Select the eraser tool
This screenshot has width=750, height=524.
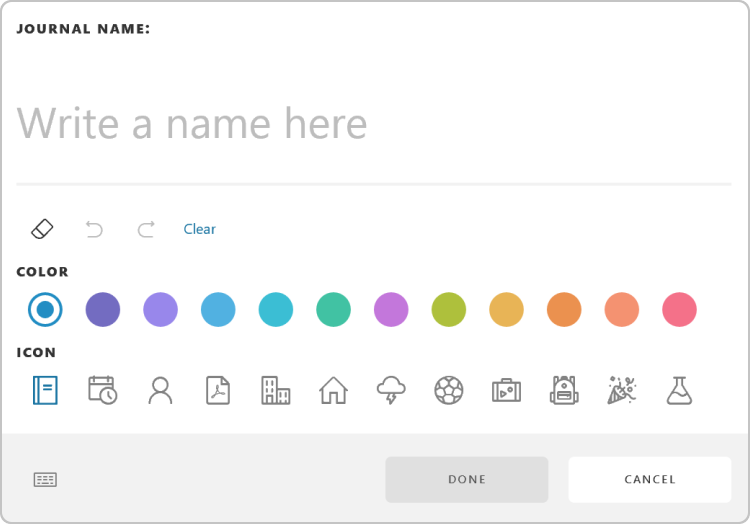point(42,229)
